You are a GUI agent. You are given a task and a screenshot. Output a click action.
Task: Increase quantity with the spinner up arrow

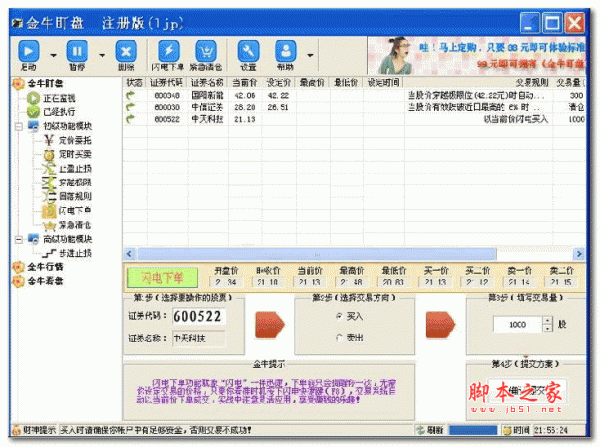pos(548,321)
